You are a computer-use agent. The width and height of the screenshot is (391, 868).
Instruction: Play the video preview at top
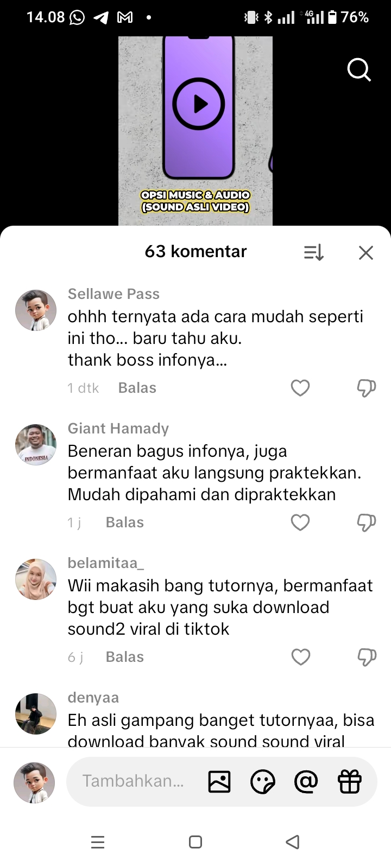click(x=199, y=104)
